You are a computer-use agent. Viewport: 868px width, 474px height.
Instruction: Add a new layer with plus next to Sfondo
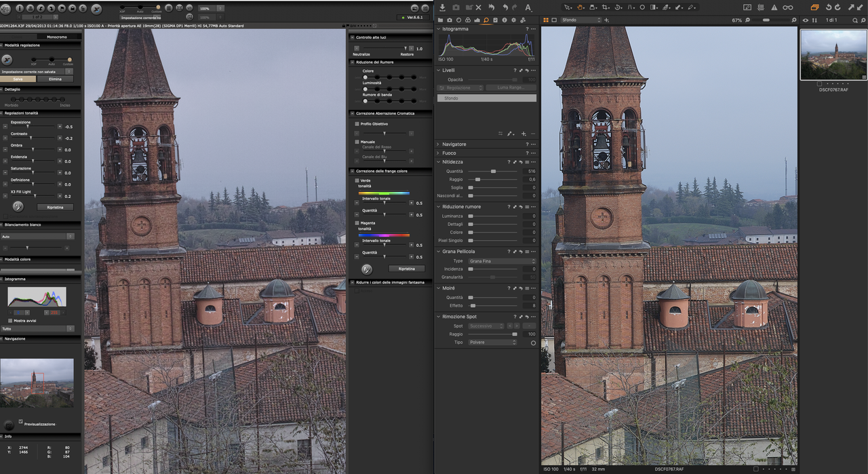point(606,20)
